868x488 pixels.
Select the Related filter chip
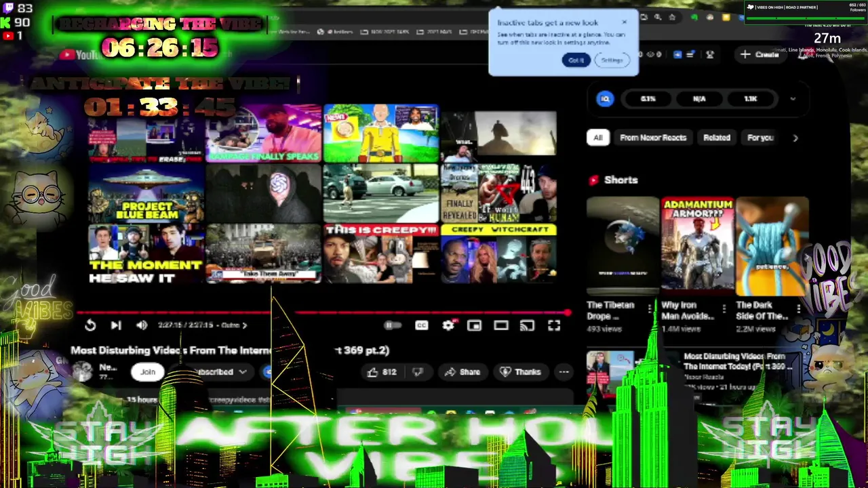coord(717,138)
